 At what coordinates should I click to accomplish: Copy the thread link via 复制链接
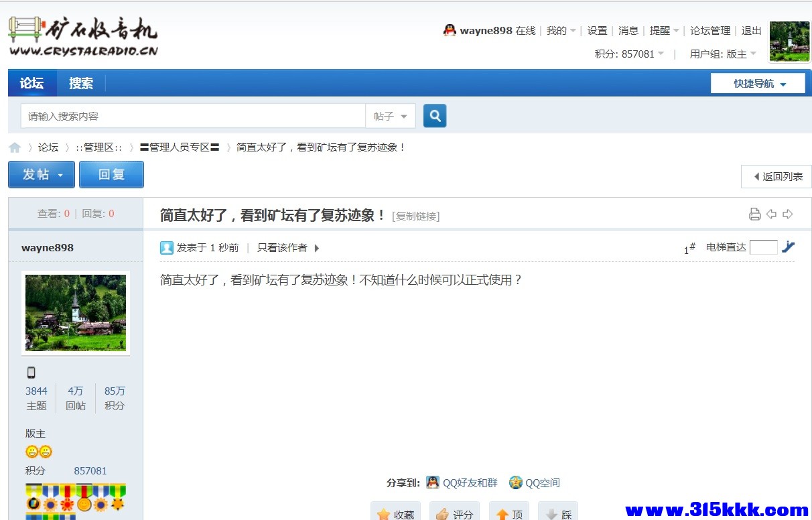click(x=415, y=216)
